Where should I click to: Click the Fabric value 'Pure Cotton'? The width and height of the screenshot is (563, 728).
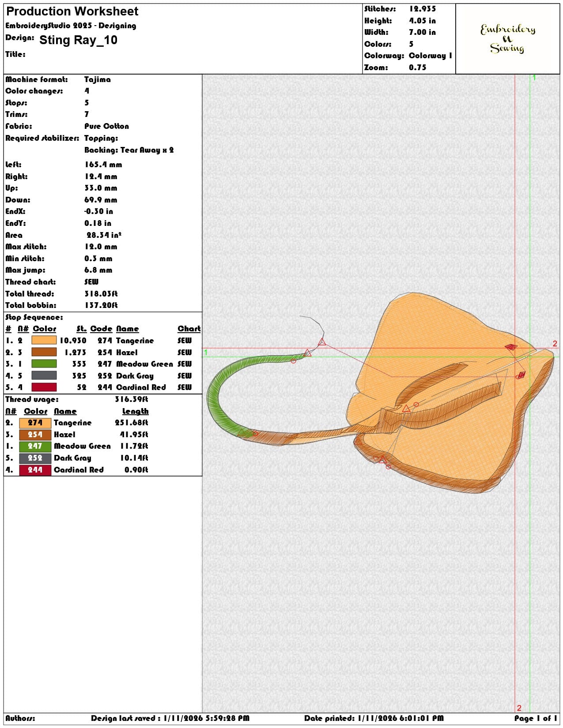click(106, 126)
